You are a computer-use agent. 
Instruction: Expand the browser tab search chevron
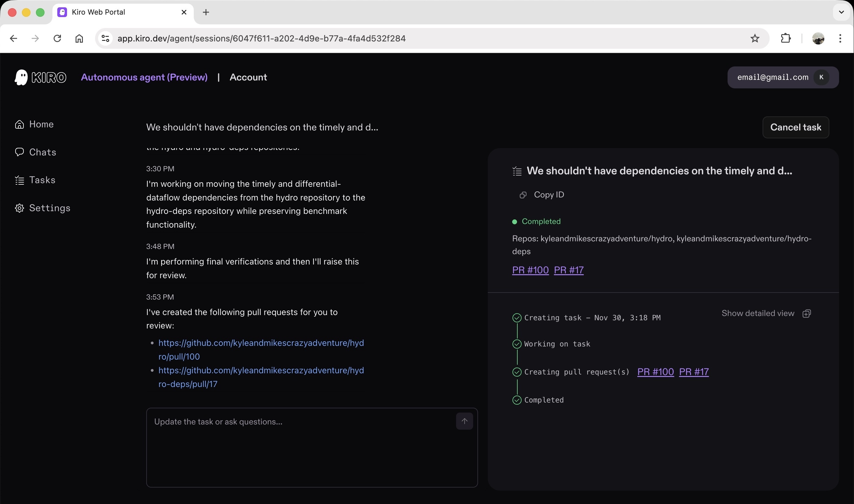[x=841, y=12]
